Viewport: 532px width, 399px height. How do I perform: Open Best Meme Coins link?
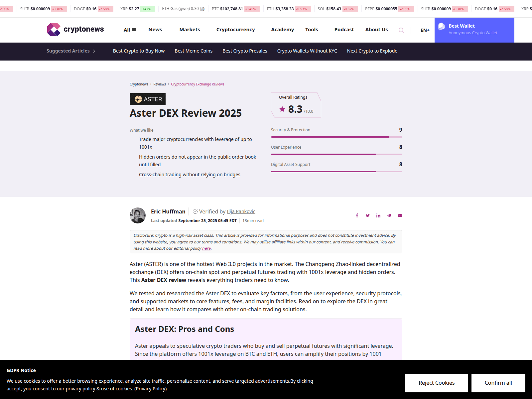click(194, 51)
